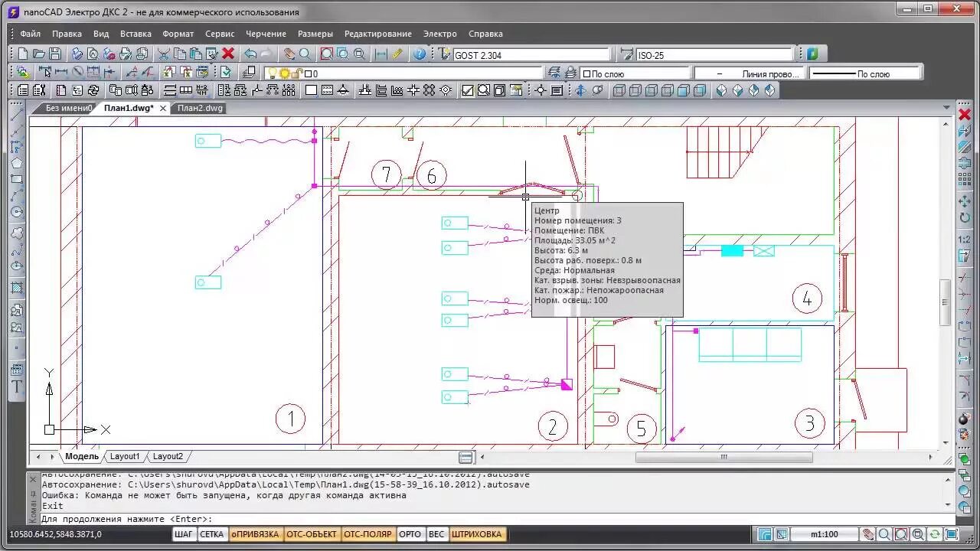Measure with the yellow ruler icon

pos(397,54)
